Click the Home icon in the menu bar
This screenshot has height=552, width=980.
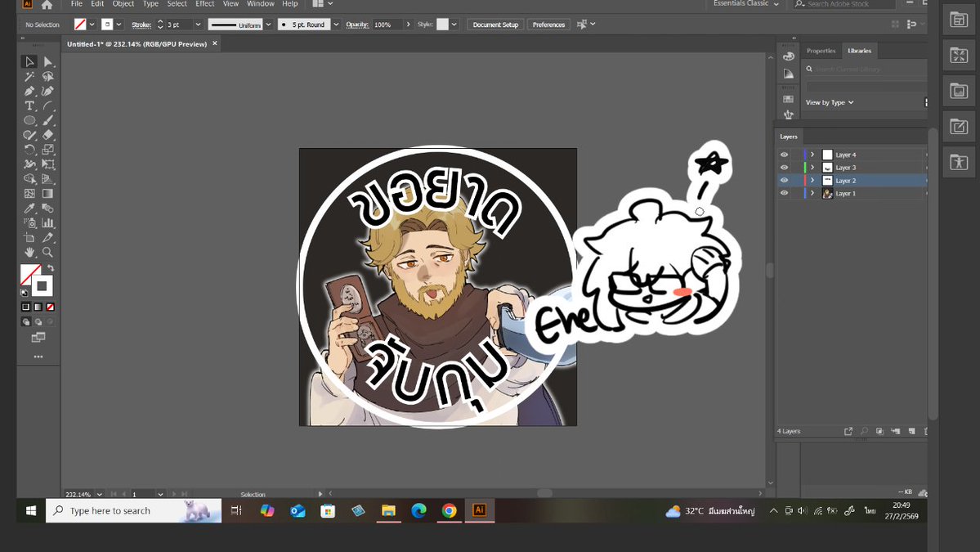click(x=47, y=4)
